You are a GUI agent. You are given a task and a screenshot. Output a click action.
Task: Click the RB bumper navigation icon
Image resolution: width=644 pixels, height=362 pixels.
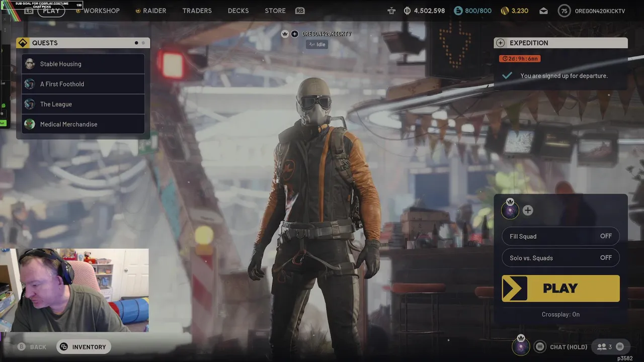pos(300,11)
